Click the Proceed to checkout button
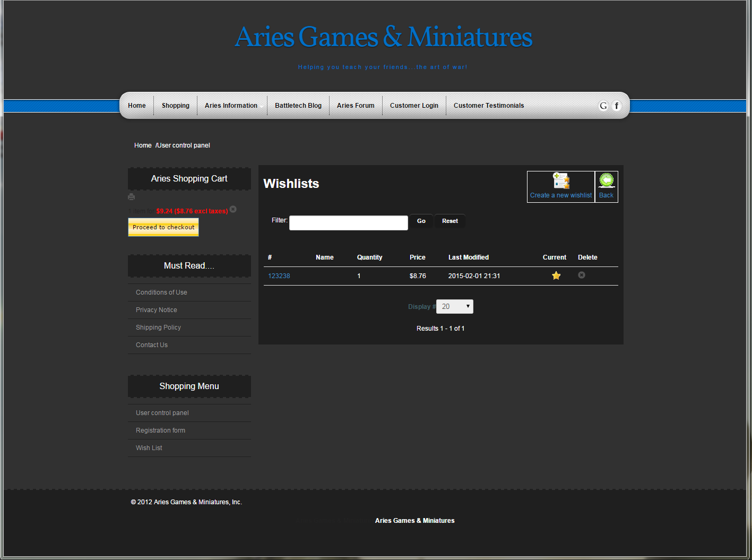The image size is (752, 560). pos(163,227)
